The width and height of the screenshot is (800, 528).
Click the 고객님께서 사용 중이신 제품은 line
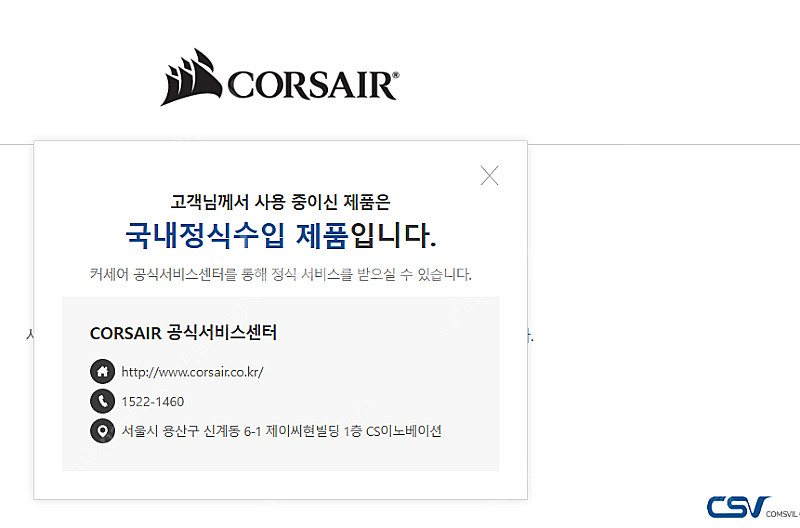(281, 202)
